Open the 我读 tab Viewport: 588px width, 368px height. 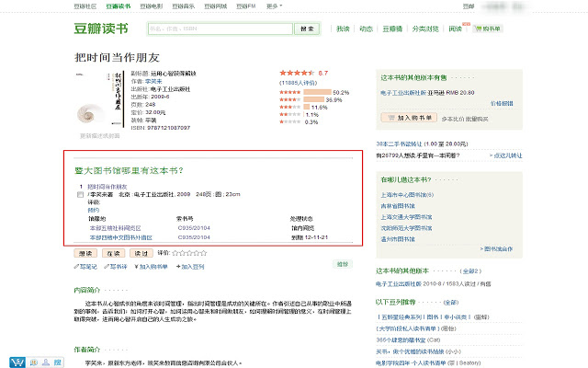click(x=343, y=29)
